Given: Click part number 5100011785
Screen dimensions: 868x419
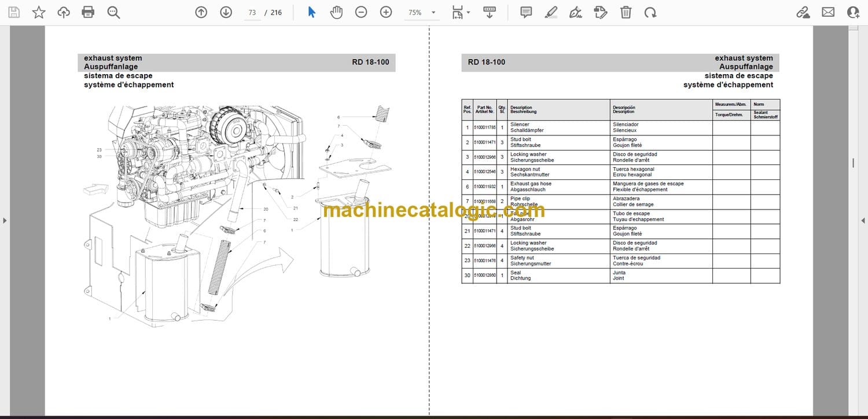Looking at the screenshot, I should point(485,128).
